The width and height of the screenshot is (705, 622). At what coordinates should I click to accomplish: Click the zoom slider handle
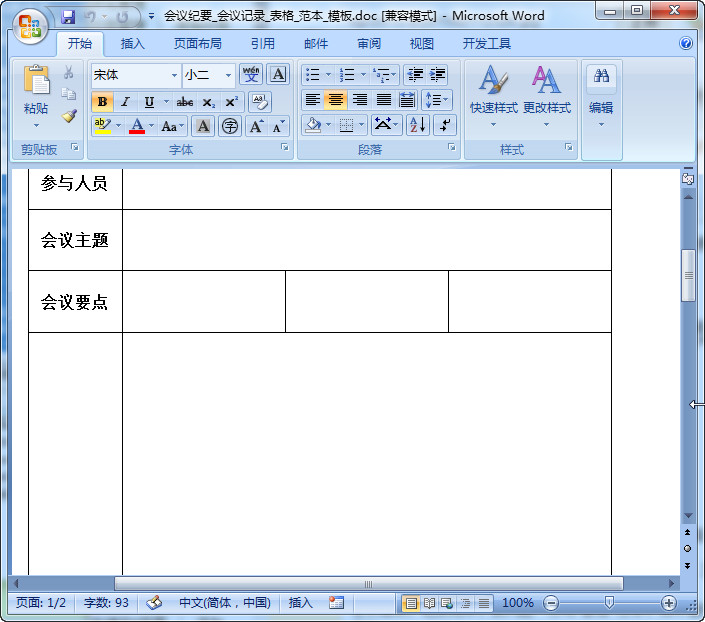click(x=609, y=603)
